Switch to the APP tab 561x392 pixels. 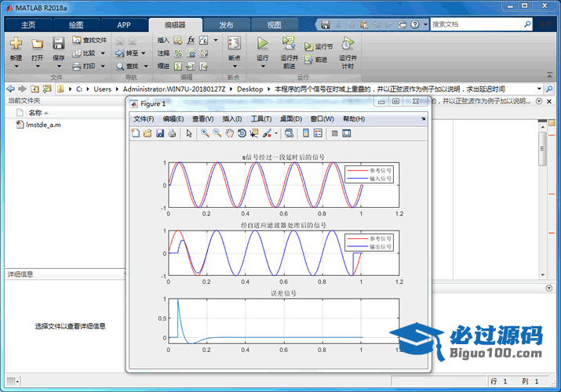[x=124, y=24]
